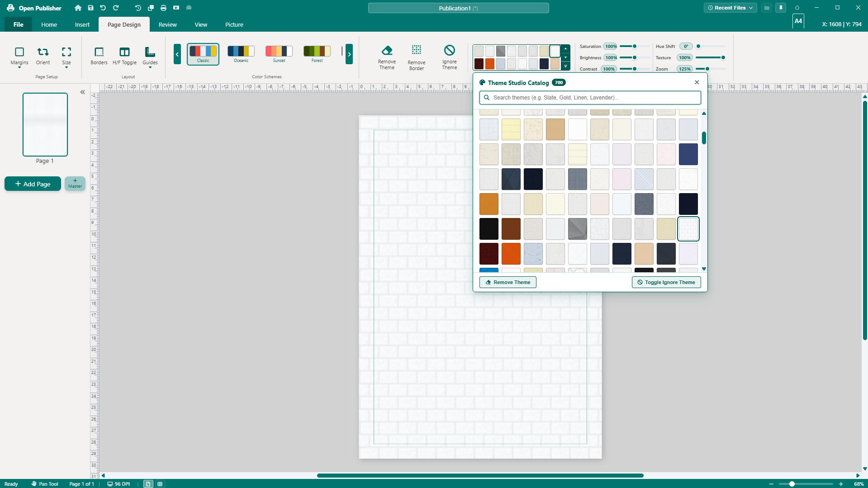The image size is (868, 488).
Task: Toggle header/footer with H/F Toggle
Action: 124,56
